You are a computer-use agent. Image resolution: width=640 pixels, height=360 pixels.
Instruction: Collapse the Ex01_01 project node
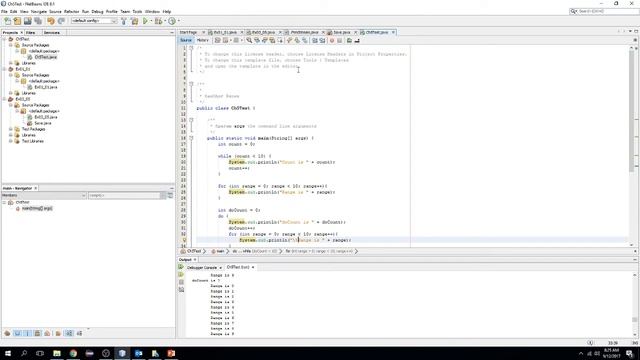[x=4, y=69]
